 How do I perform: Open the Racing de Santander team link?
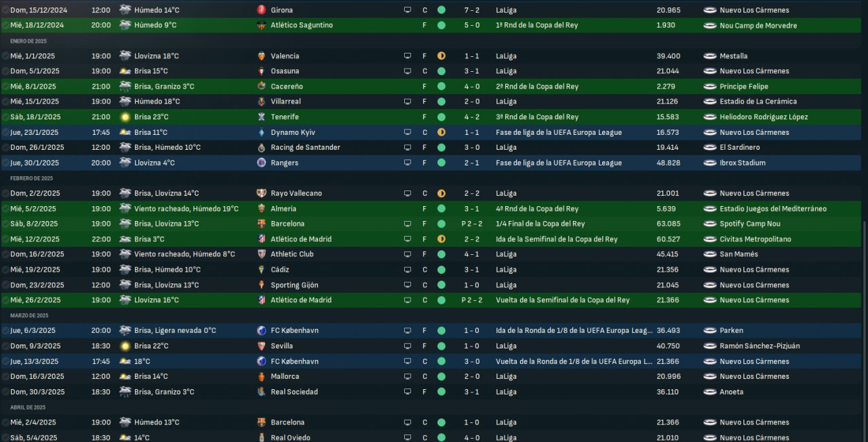[x=305, y=147]
